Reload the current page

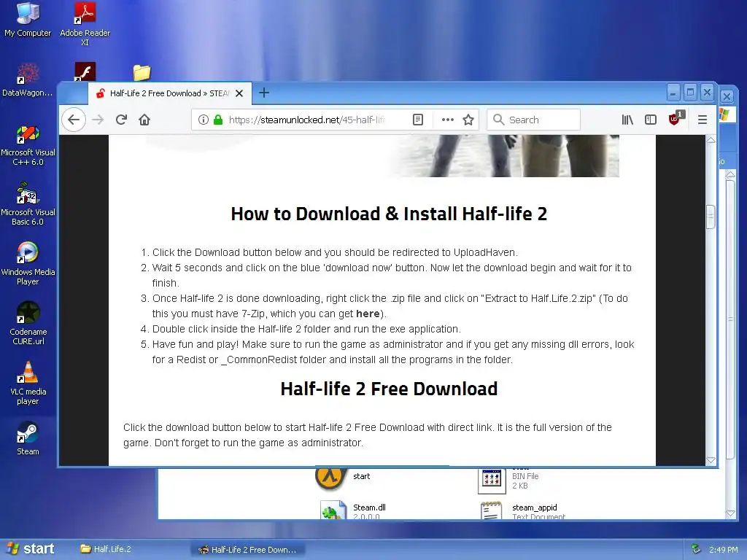click(122, 120)
